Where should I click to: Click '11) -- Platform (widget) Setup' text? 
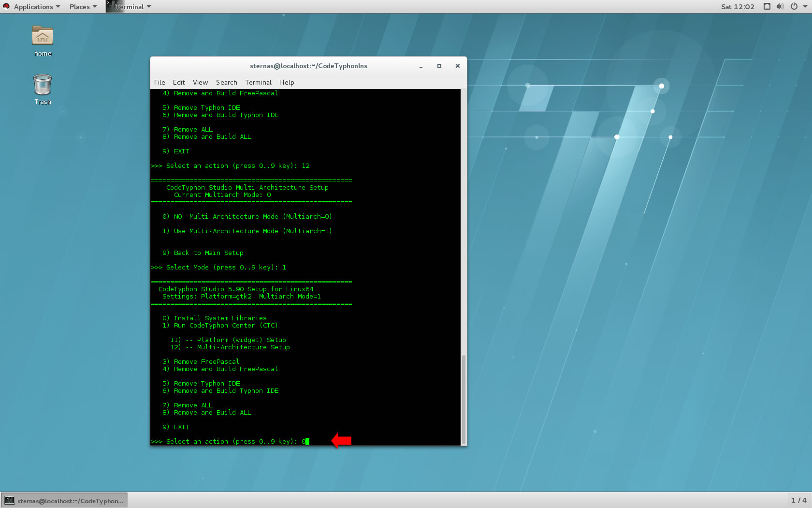point(228,340)
